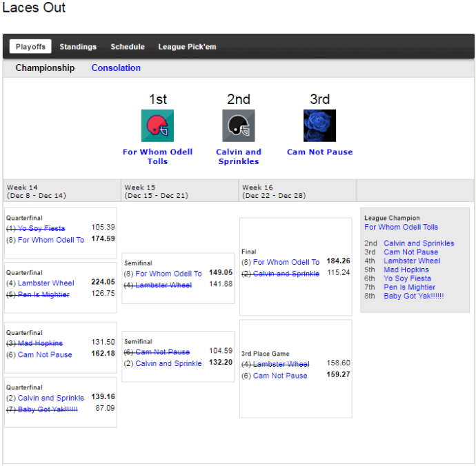Viewport: 476px width, 466px height.
Task: Click Lambster Wheel in the Quarterfinal matchup
Action: (x=46, y=283)
